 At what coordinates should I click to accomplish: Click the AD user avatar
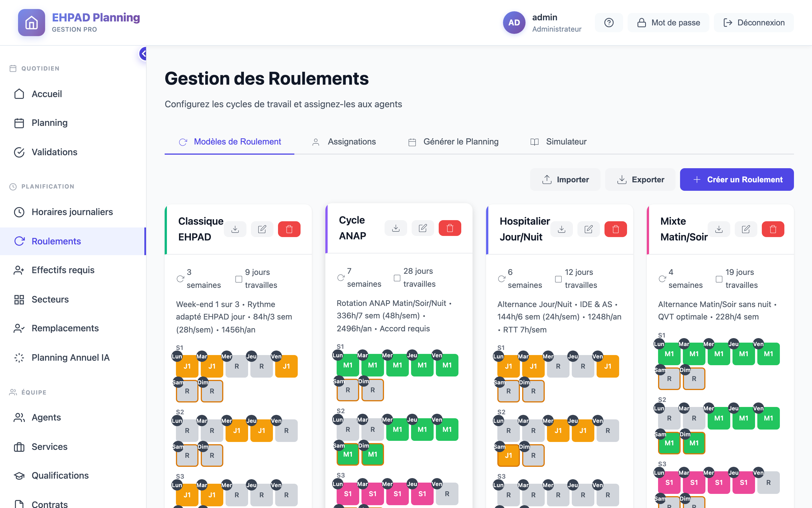(x=514, y=23)
